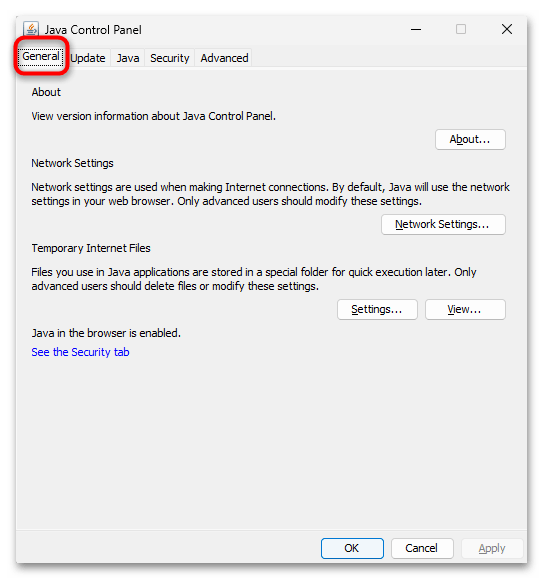Image resolution: width=543 pixels, height=579 pixels.
Task: Click the 'Network Settings' section heading
Action: click(x=72, y=163)
